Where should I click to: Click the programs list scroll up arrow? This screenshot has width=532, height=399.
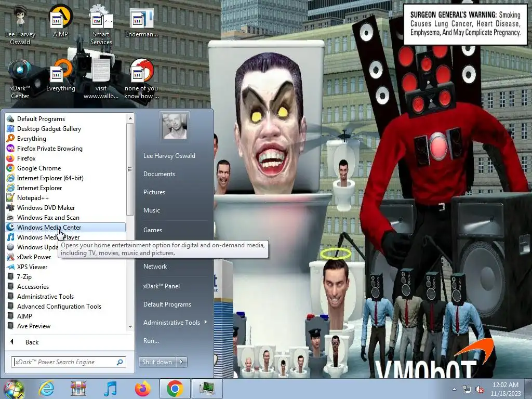pyautogui.click(x=130, y=118)
